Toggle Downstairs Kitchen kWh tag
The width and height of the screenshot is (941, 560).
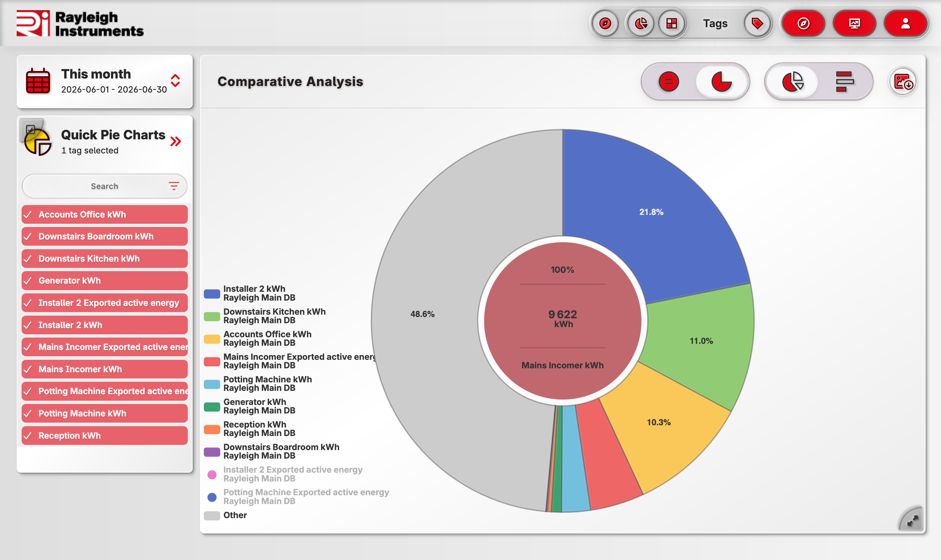tap(105, 258)
